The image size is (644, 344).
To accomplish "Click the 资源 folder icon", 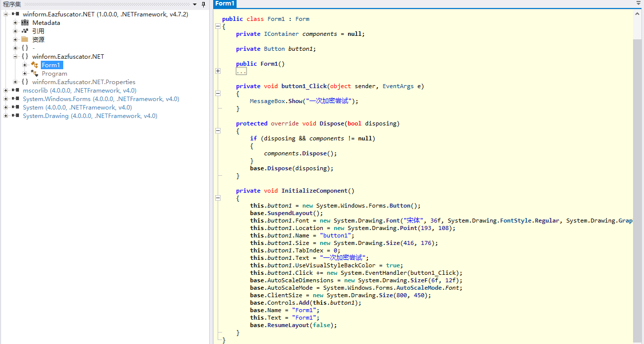I will [x=25, y=39].
